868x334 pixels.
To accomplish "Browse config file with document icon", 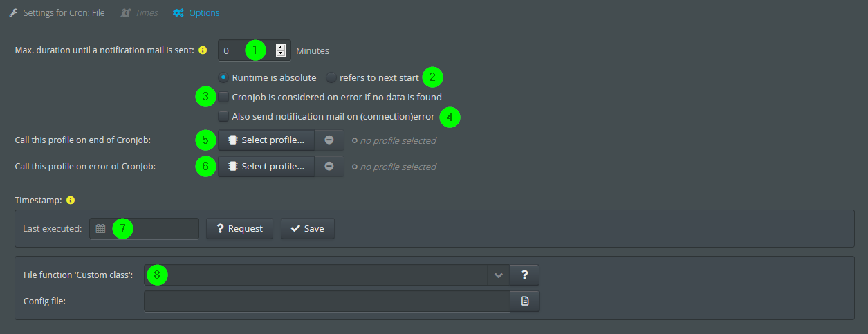I will pos(525,301).
